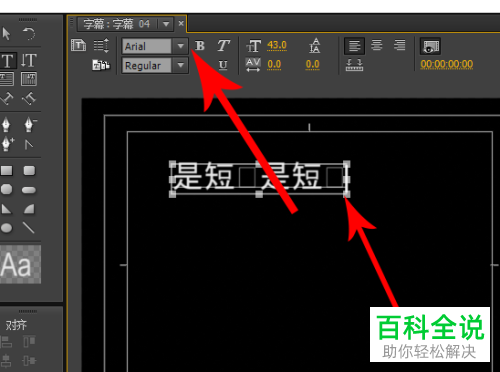Select the Delete Anchor Point tool
The height and width of the screenshot is (372, 500).
pyautogui.click(x=30, y=124)
